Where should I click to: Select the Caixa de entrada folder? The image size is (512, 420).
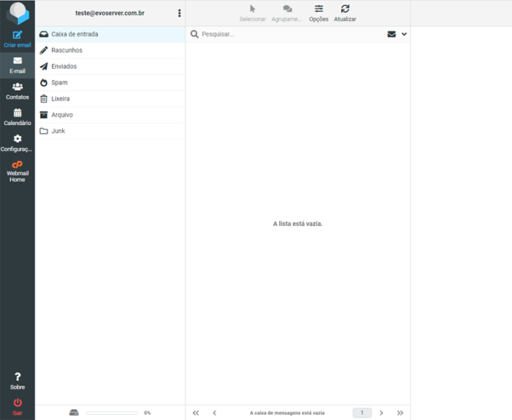click(75, 34)
